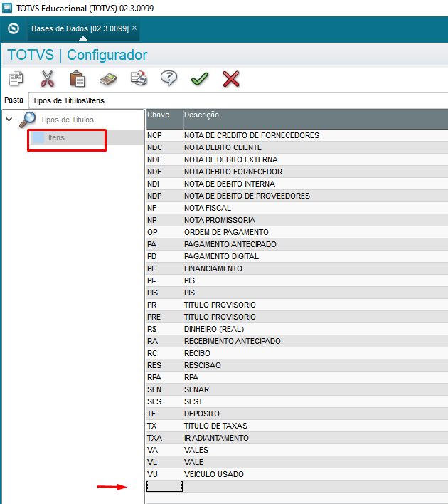Select DEPOSITO description cell
448x504 pixels.
point(316,414)
